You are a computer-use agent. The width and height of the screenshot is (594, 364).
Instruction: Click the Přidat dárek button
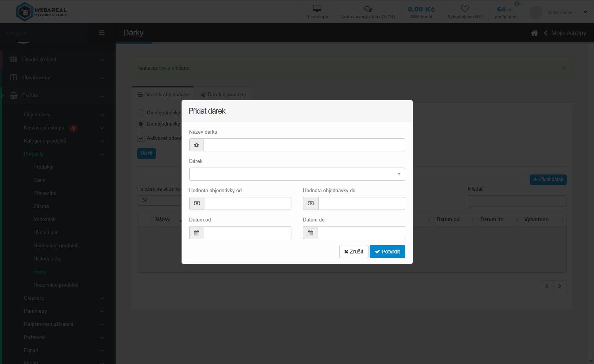(x=548, y=179)
